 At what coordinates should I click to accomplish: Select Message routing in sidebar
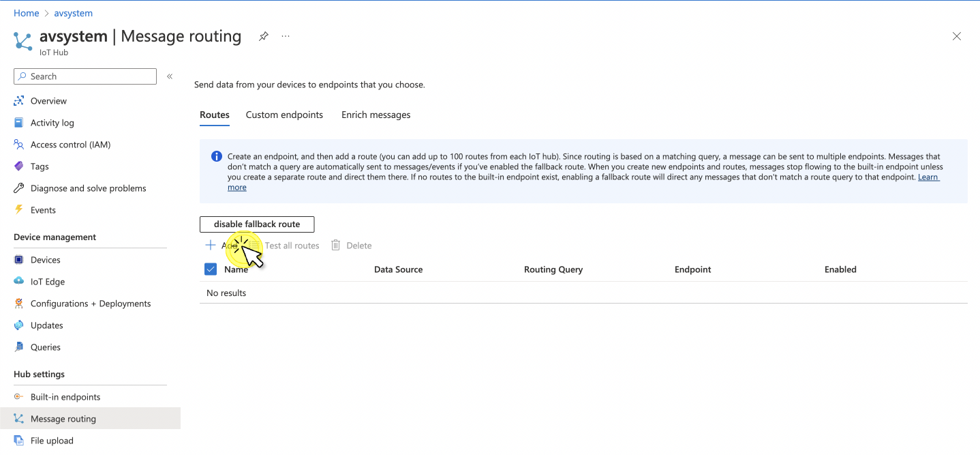click(90, 419)
